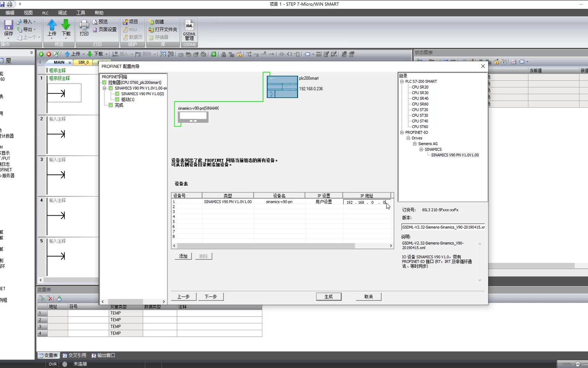Image resolution: width=588 pixels, height=368 pixels.
Task: Select CPU ST60 in catalog tree
Action: point(420,127)
